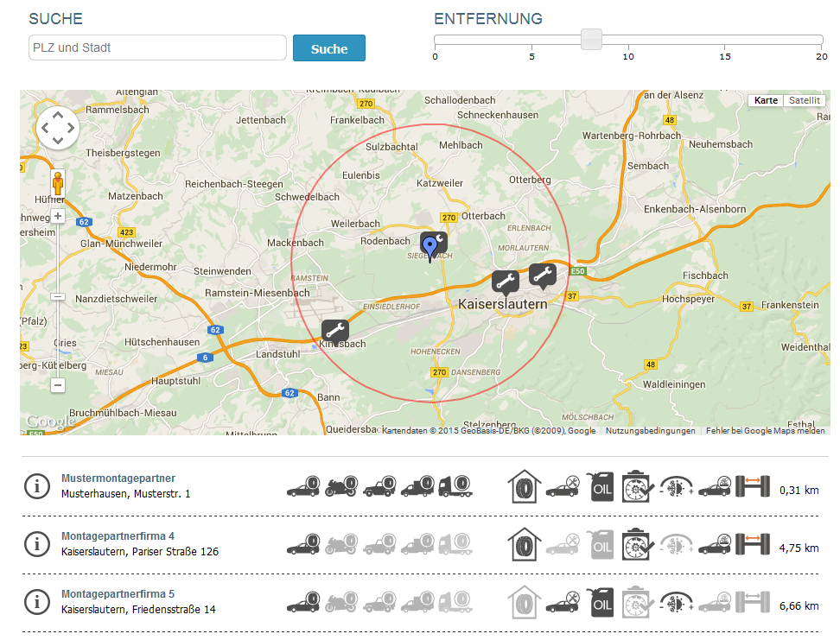
Task: Click the Suche search button
Action: pyautogui.click(x=328, y=48)
